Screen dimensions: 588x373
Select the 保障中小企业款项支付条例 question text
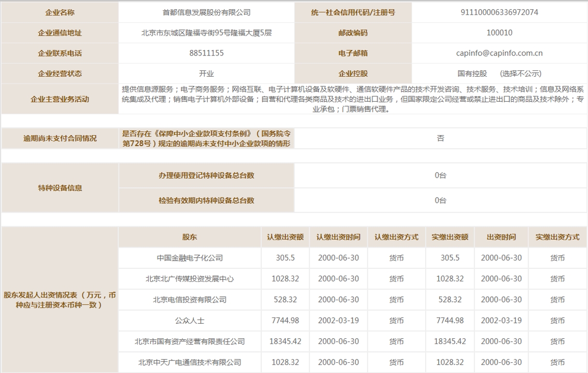tap(207, 138)
